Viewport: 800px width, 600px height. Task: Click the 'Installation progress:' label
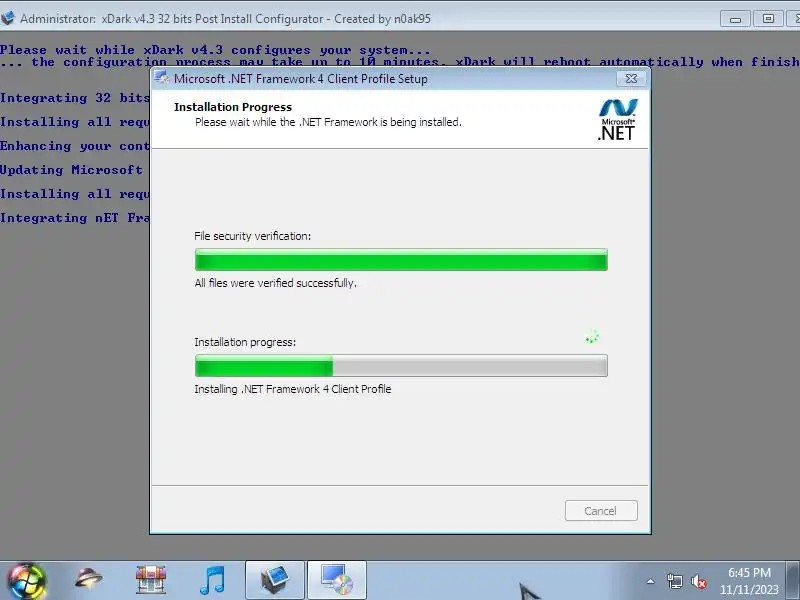pos(245,342)
